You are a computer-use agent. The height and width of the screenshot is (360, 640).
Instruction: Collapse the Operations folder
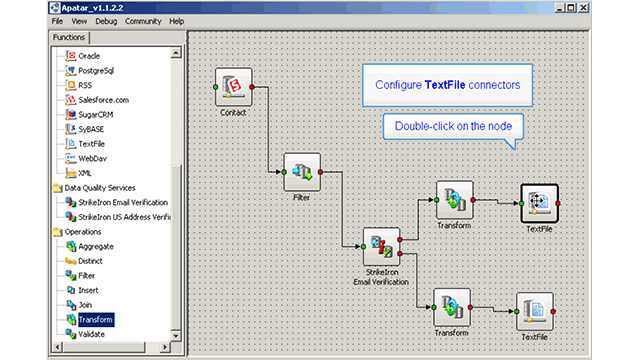click(58, 232)
